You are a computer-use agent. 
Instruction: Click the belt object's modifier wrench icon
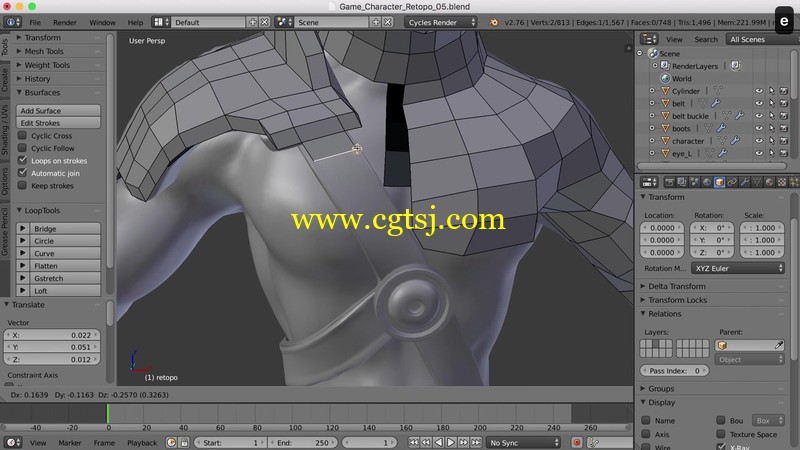click(x=716, y=103)
